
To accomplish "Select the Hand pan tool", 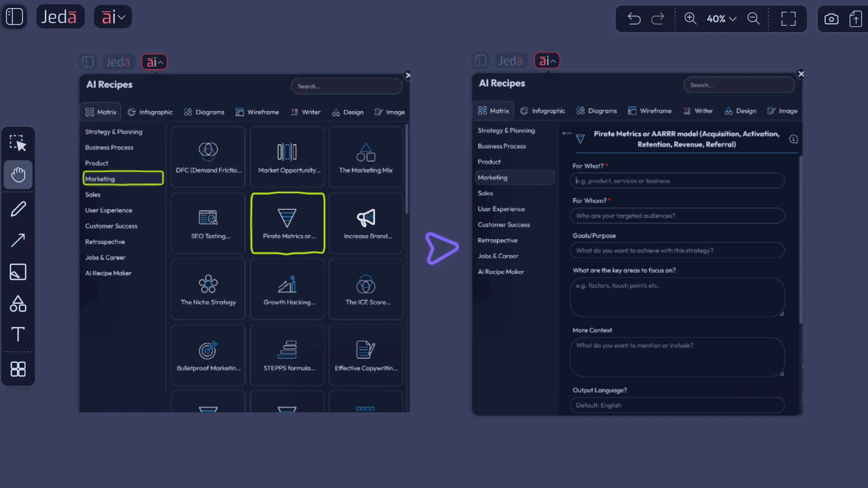I will tap(18, 175).
